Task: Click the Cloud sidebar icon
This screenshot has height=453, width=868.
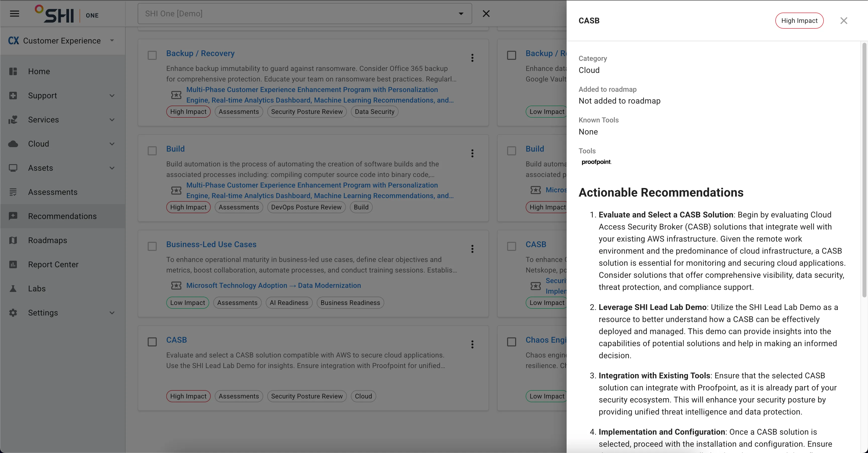Action: click(x=13, y=144)
